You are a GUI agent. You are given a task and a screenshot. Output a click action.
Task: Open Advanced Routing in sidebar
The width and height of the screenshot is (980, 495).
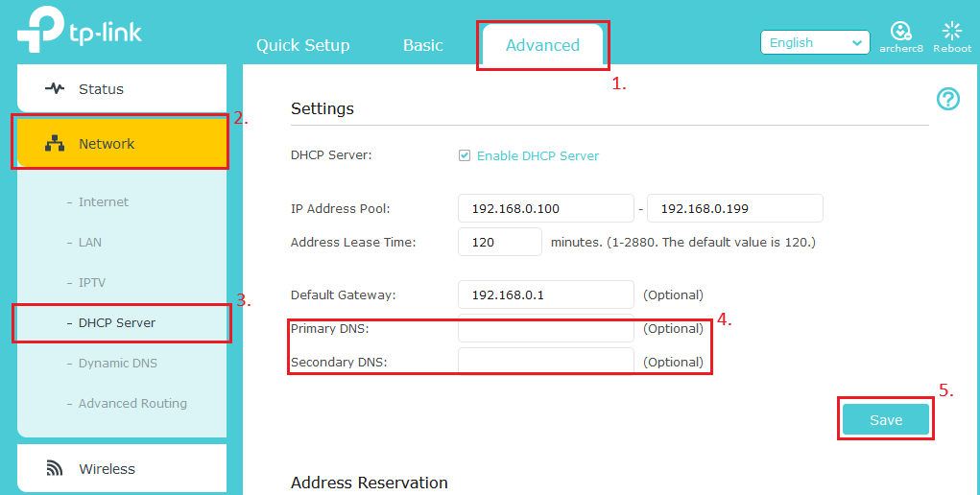pos(132,404)
